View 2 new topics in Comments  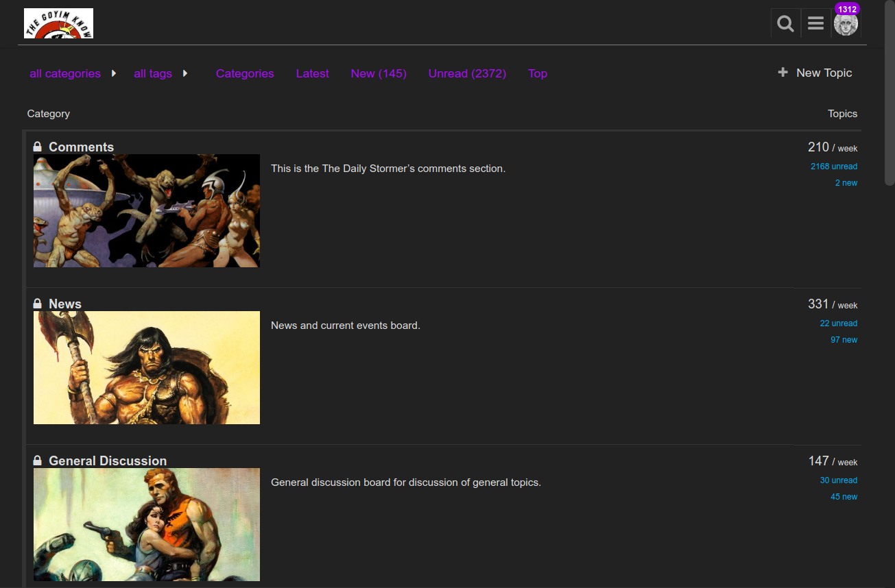pos(846,183)
